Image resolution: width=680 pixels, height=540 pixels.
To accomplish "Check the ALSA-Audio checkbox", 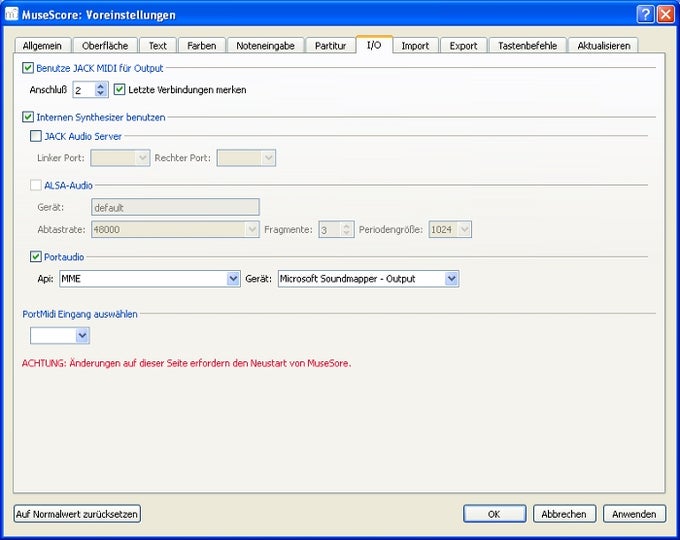I will point(36,185).
